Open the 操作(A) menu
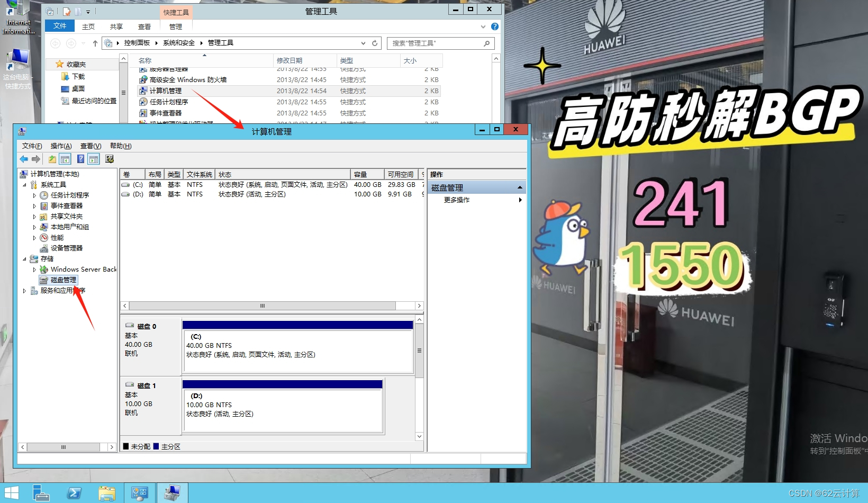 coord(61,146)
